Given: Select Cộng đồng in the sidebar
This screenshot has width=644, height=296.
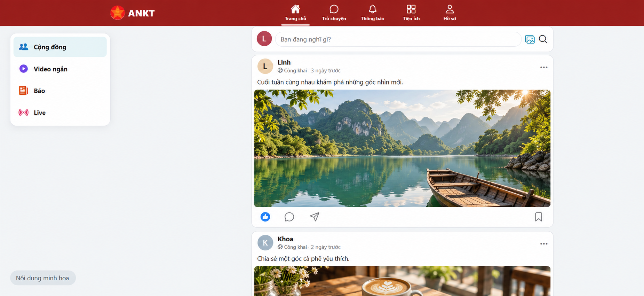Looking at the screenshot, I should click(x=60, y=47).
